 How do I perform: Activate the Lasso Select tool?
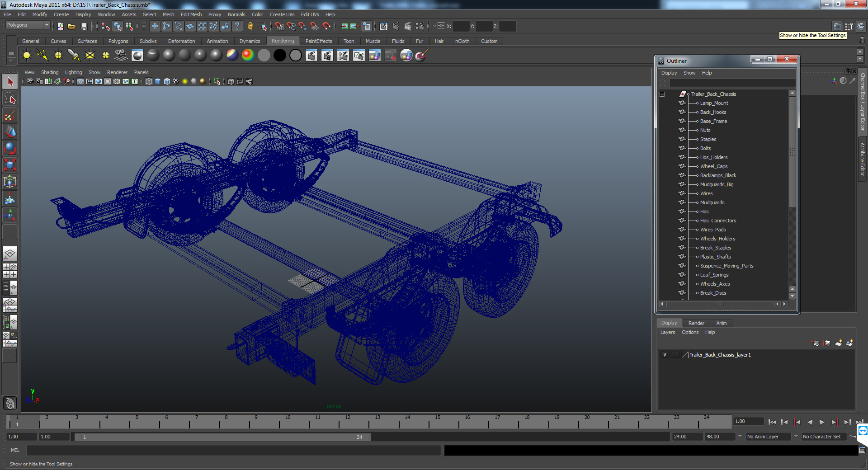pos(10,99)
